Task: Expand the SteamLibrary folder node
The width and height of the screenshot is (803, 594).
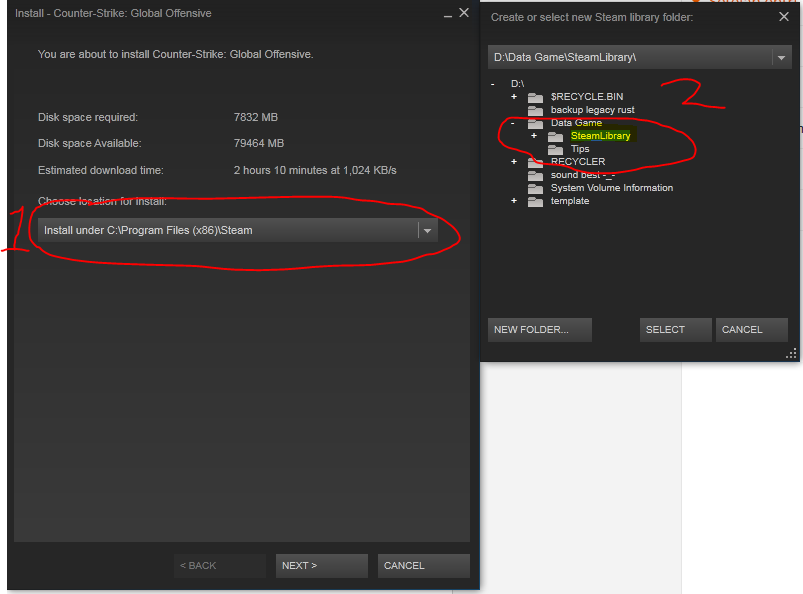Action: [534, 136]
